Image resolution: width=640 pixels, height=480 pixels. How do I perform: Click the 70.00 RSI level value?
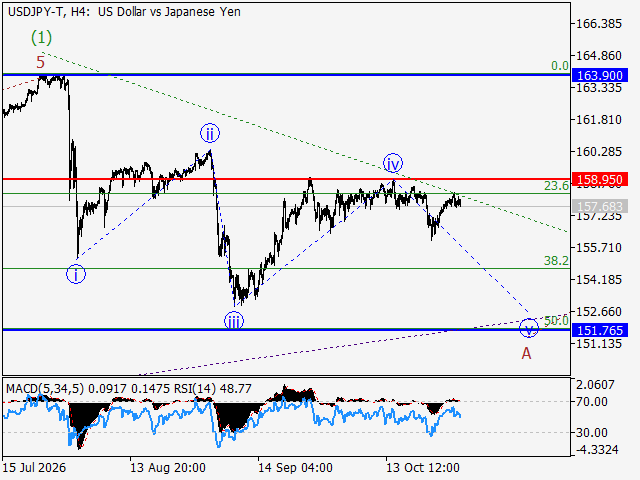pyautogui.click(x=591, y=402)
